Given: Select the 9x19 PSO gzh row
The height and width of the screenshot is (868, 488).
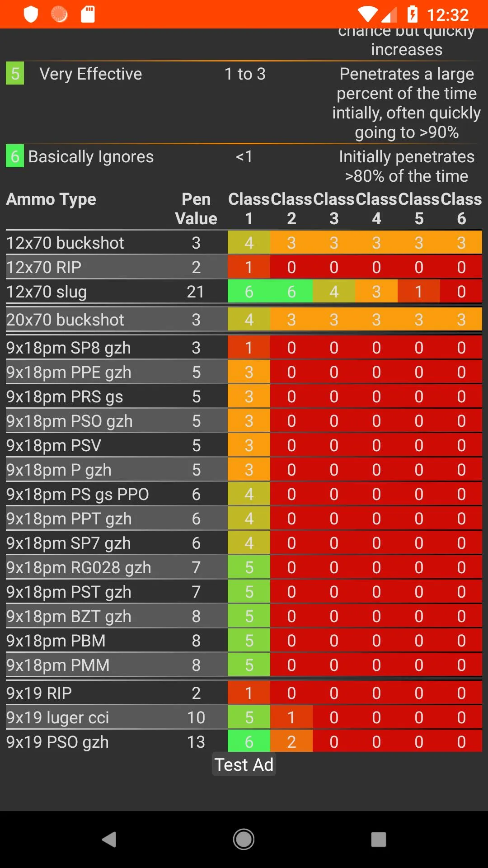Looking at the screenshot, I should click(244, 742).
